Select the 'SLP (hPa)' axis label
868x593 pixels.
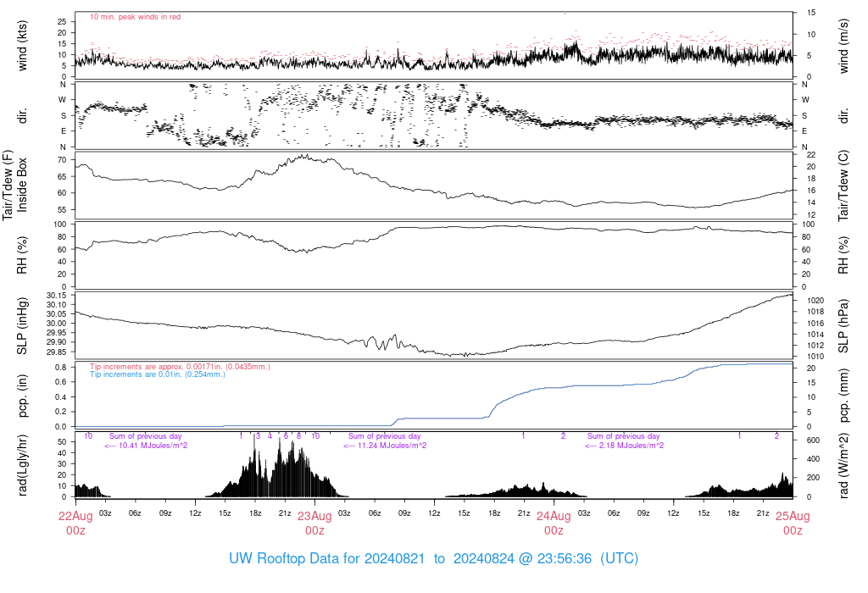pyautogui.click(x=843, y=326)
